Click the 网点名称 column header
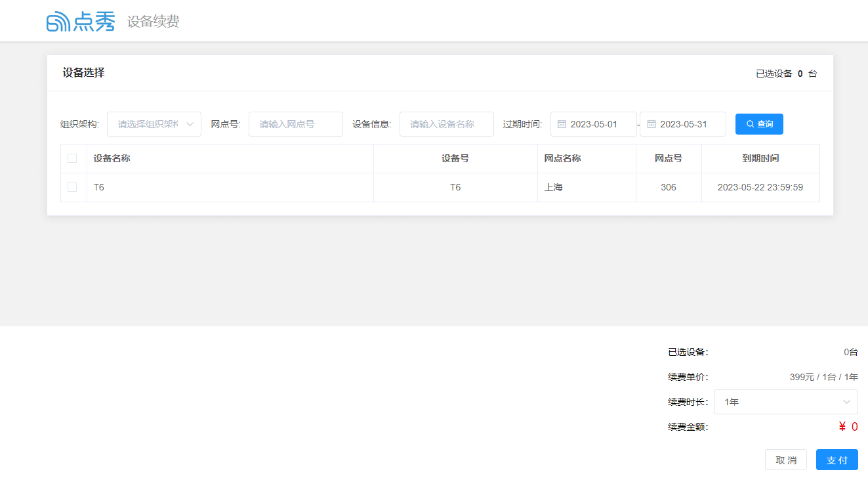 (587, 158)
